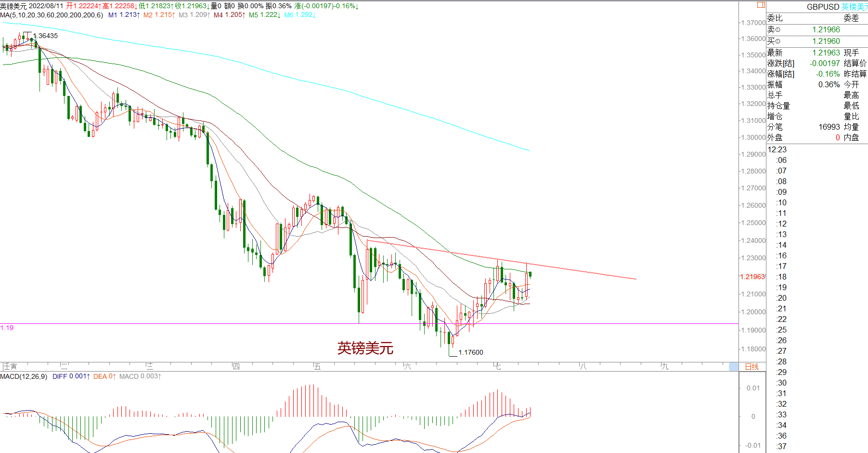
Task: Click the 1.25000 price axis label
Action: 753,223
